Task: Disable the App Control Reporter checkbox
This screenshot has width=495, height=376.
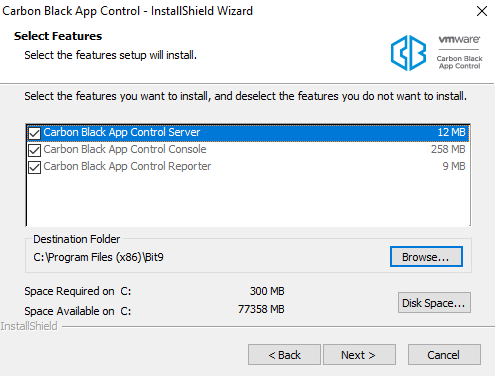Action: pos(34,167)
